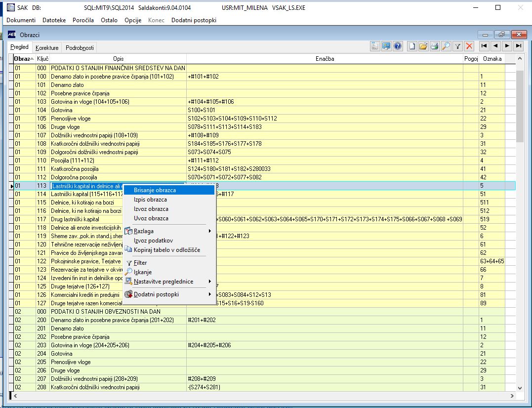Click the printer icon in toolbar

click(x=434, y=46)
